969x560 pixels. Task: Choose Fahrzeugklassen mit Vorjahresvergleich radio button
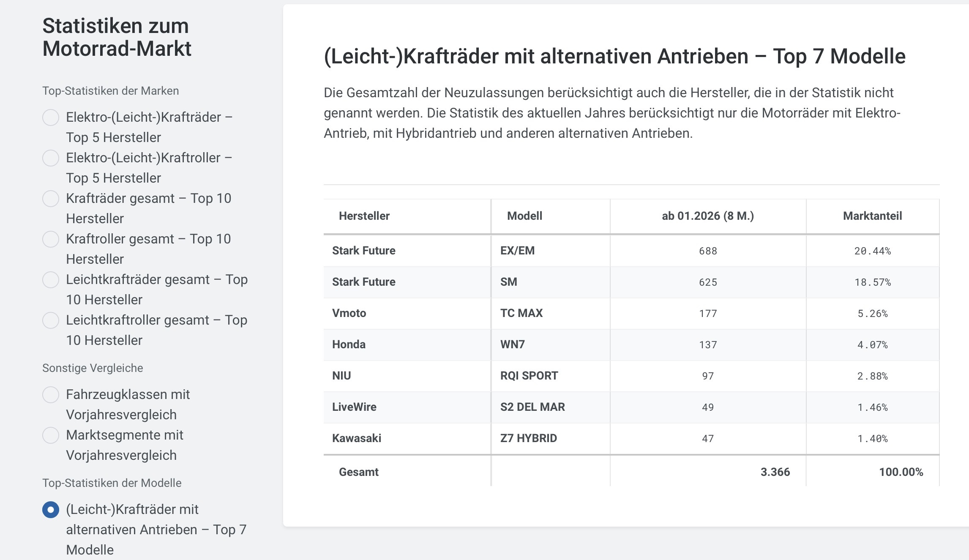[x=51, y=394]
